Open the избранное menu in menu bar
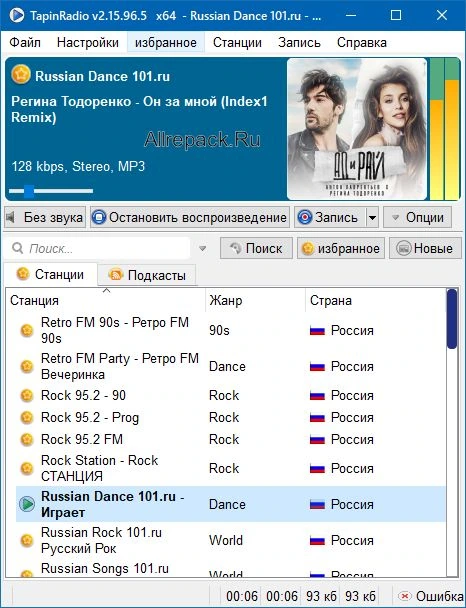 click(166, 42)
